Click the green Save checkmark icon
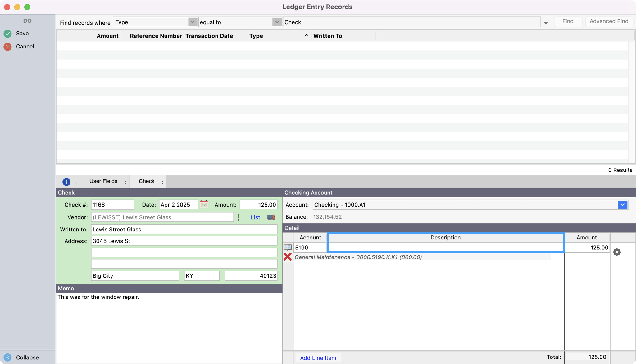 point(8,34)
